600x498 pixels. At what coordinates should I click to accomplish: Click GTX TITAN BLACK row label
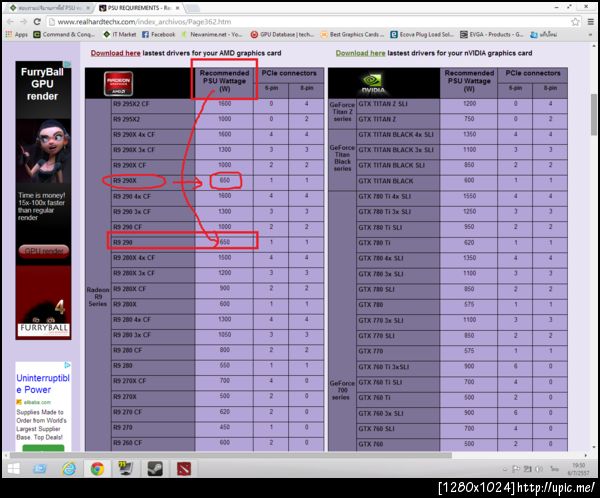click(x=386, y=181)
